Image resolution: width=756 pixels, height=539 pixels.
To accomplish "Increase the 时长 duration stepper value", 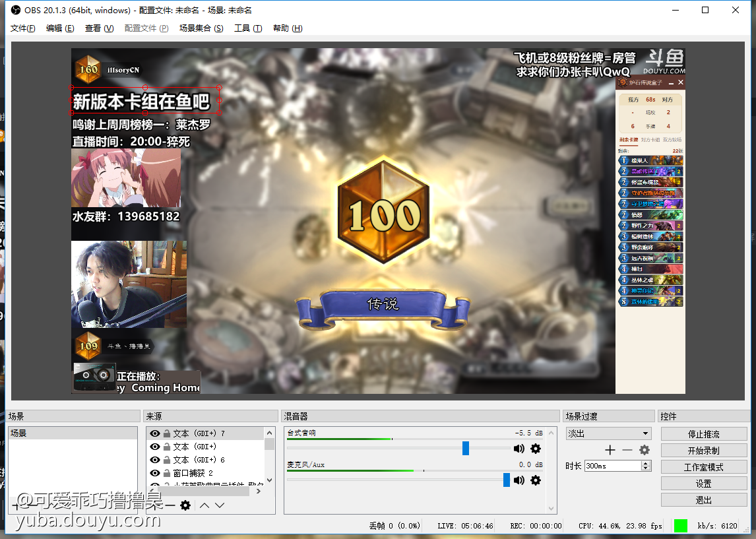I will coord(646,463).
